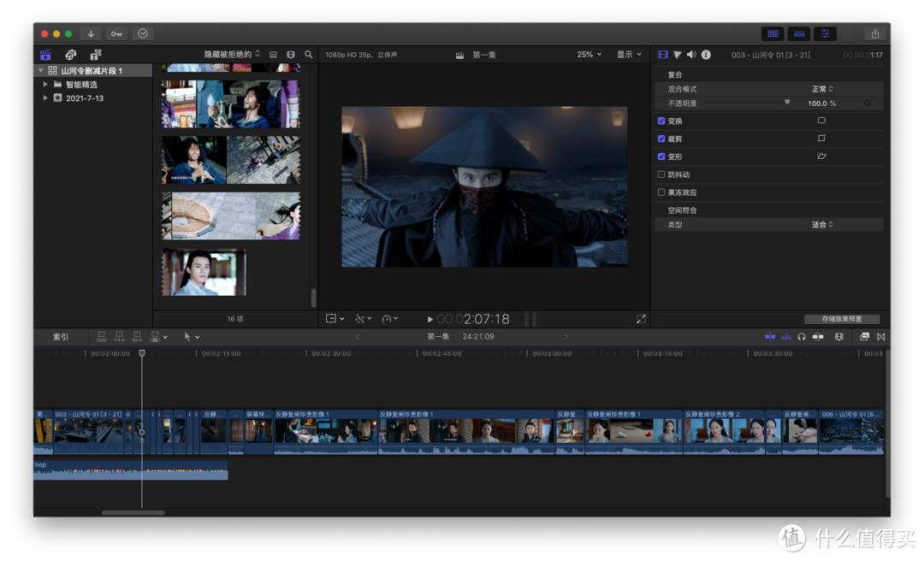Click the search icon in the browser toolbar
This screenshot has height=561, width=924.
[308, 53]
